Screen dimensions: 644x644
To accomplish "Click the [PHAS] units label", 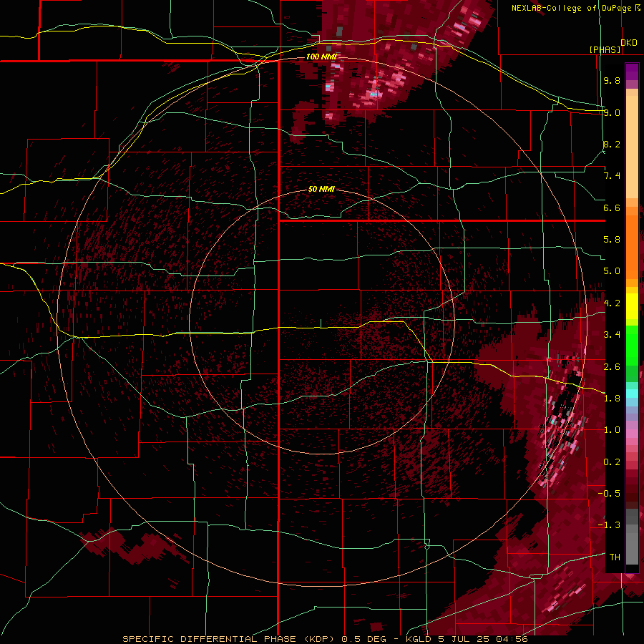I will coord(605,50).
